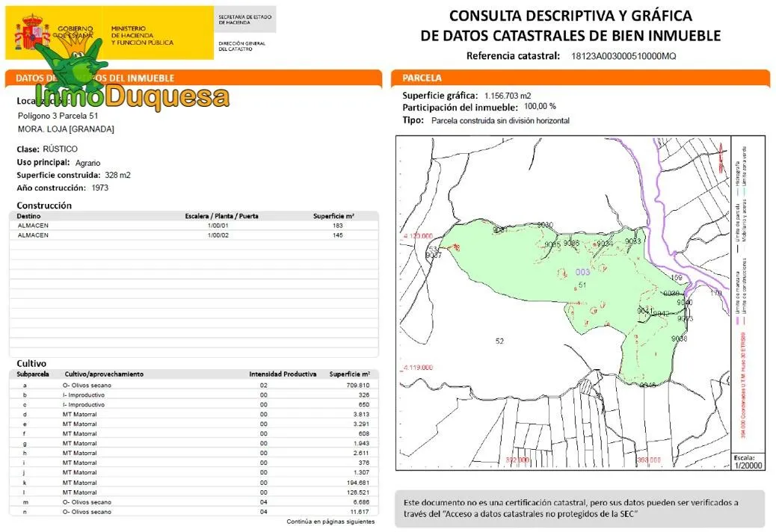The width and height of the screenshot is (776, 532).
Task: Click the Secretaría de Estado de Hacienda block
Action: click(244, 19)
